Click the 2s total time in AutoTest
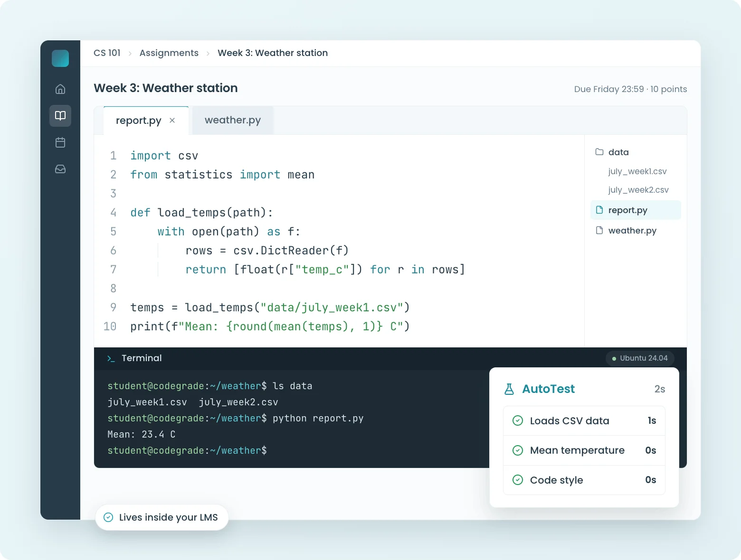 pos(660,389)
